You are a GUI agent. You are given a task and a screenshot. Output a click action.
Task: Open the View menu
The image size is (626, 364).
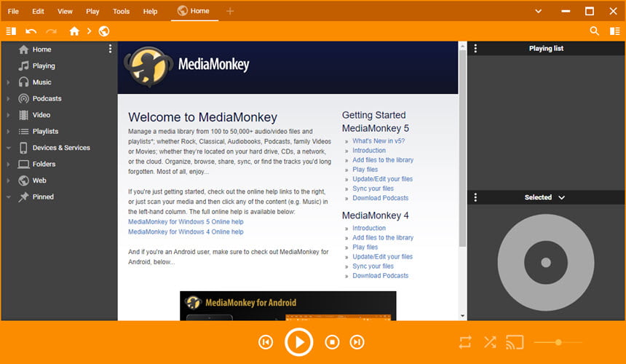(x=65, y=11)
